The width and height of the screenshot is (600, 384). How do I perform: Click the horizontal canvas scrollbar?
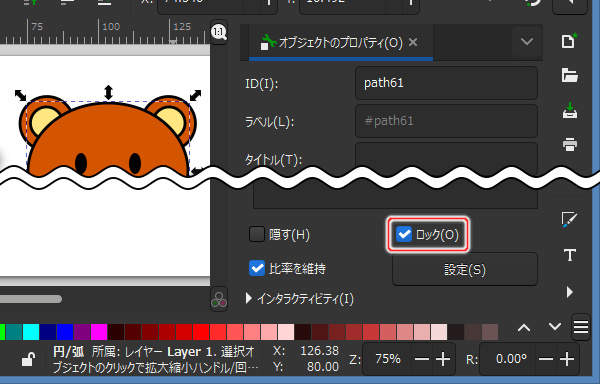click(30, 299)
